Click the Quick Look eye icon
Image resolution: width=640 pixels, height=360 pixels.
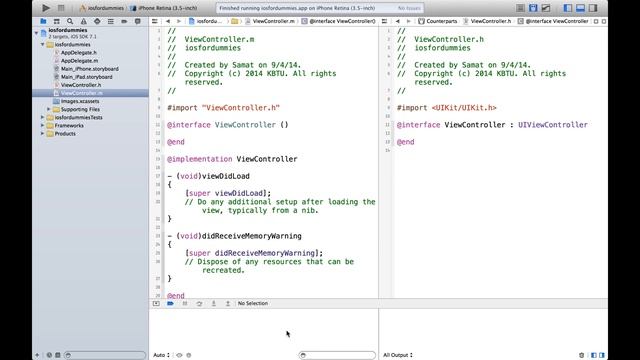click(179, 355)
